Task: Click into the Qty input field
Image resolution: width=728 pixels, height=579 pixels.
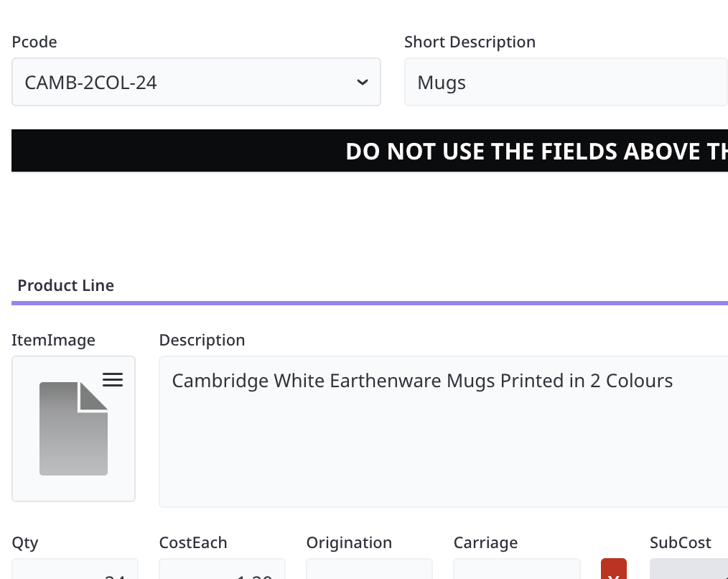Action: tap(75, 570)
